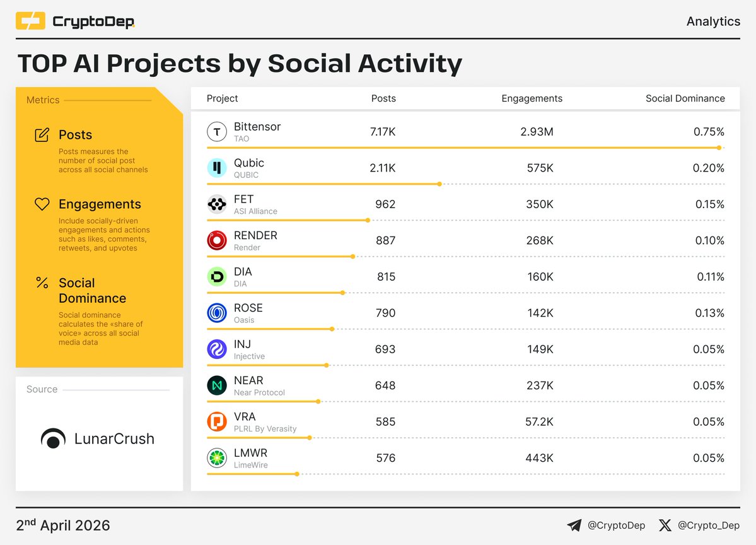Click the FET ASI Alliance logo
This screenshot has width=756, height=545.
click(x=217, y=204)
